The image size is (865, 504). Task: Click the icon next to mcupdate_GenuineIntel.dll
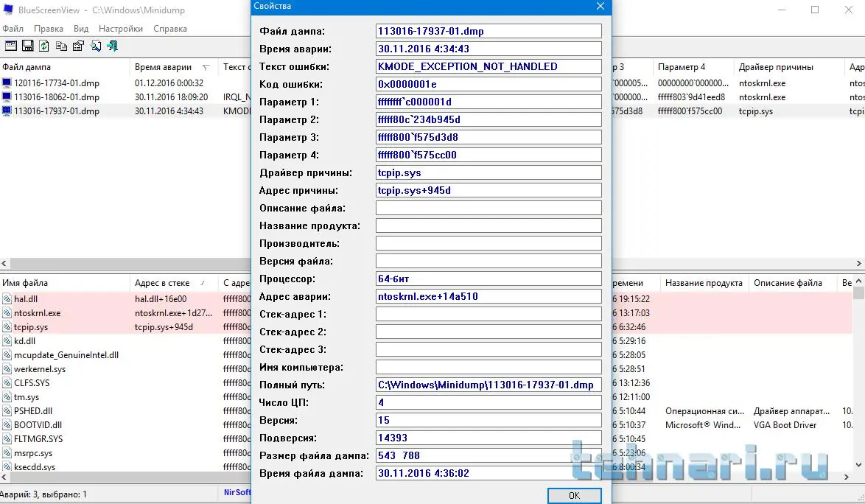coord(7,355)
